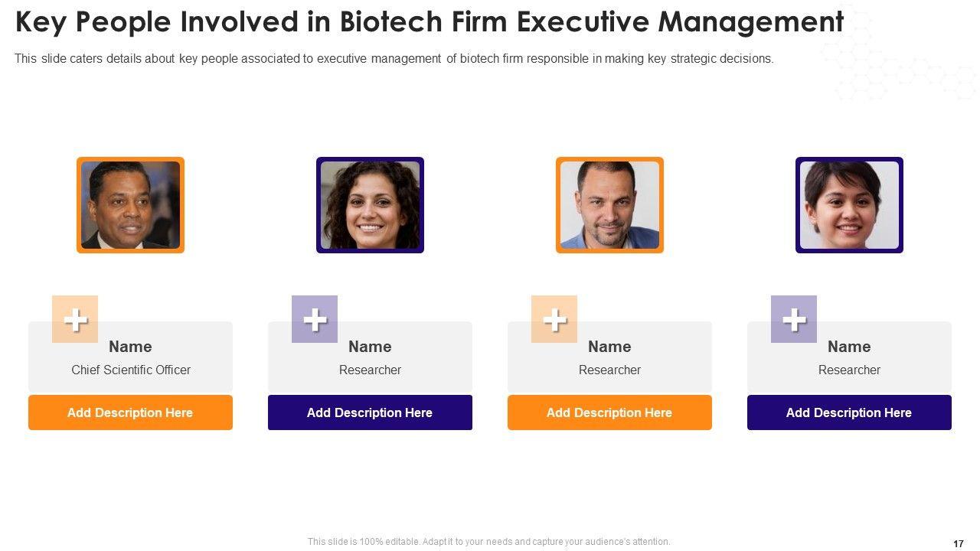980x551 pixels.
Task: Select the orange-framed photo in third column
Action: pyautogui.click(x=609, y=205)
